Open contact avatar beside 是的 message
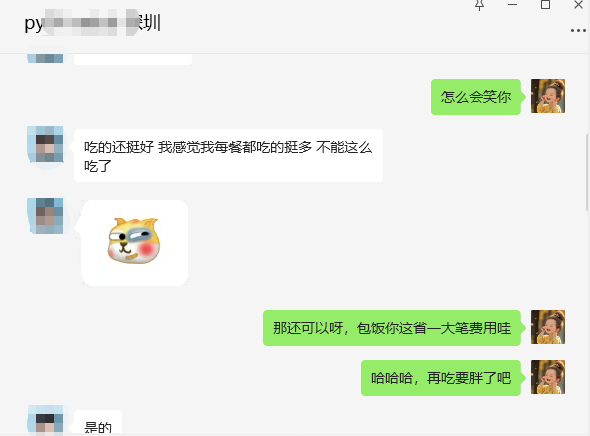The image size is (590, 436). point(45,421)
